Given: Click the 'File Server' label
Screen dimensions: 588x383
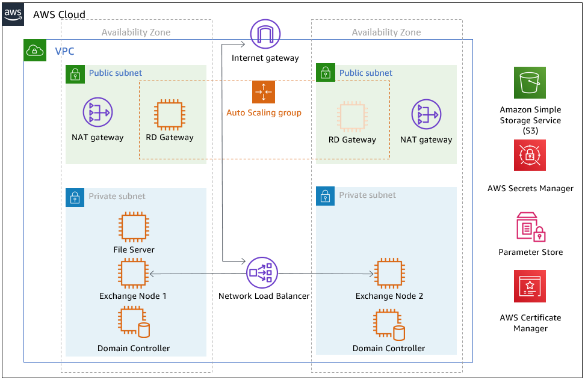Looking at the screenshot, I should tap(134, 250).
